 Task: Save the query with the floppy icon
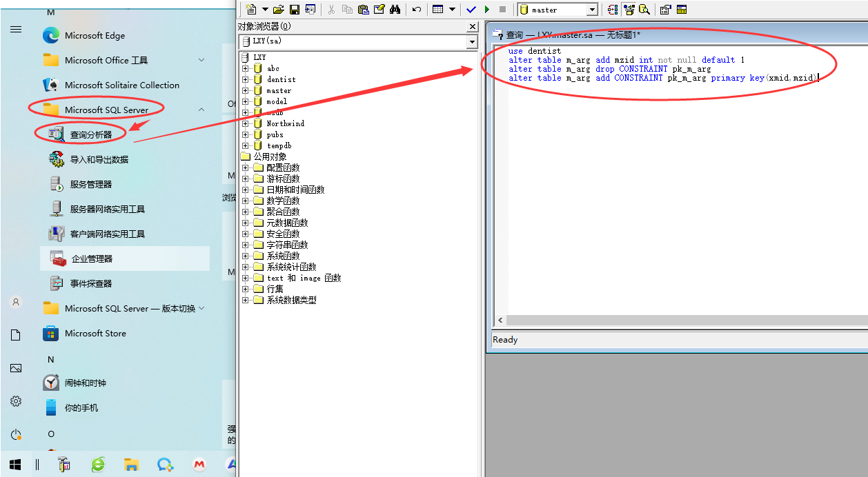(x=295, y=10)
